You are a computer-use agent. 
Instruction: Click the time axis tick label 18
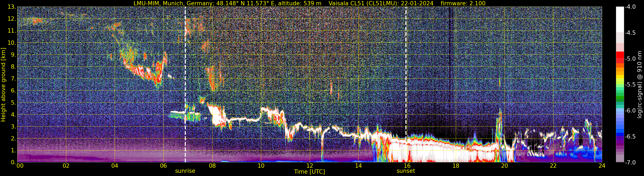456,166
